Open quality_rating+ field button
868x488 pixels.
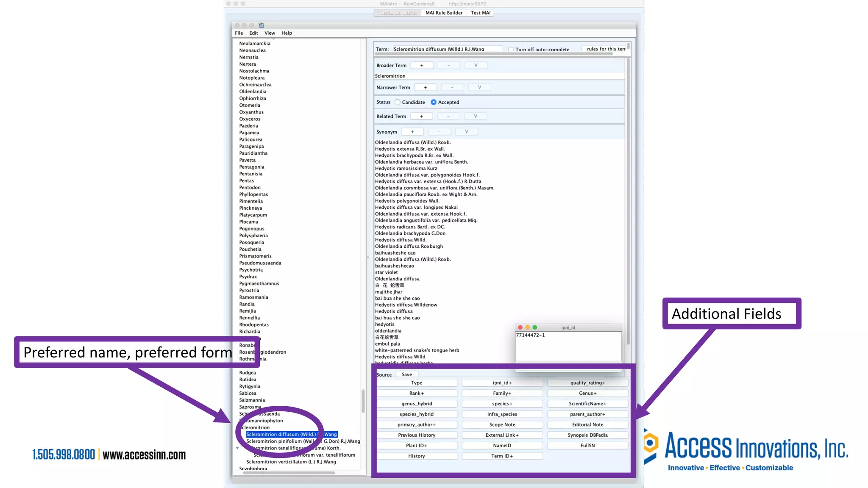[588, 383]
